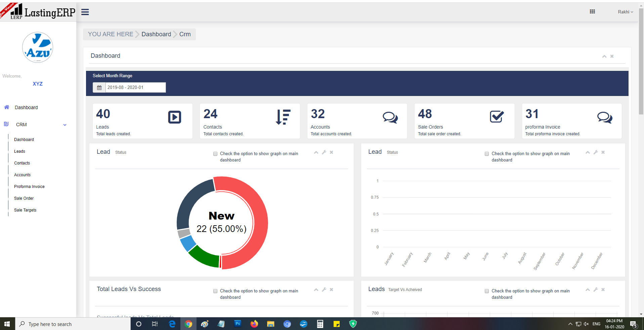Click the CRM module icon in sidebar
The height and width of the screenshot is (330, 644).
6,124
